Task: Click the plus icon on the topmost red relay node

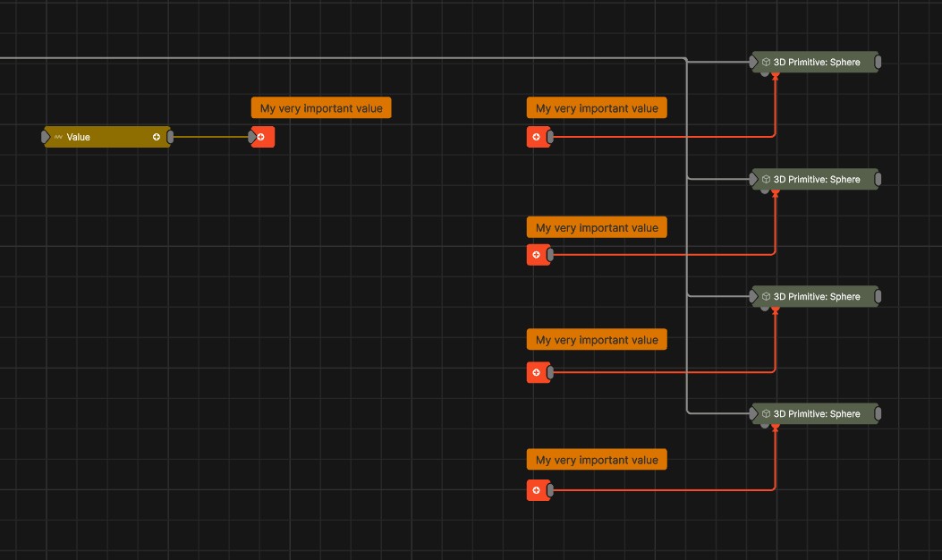Action: [536, 137]
